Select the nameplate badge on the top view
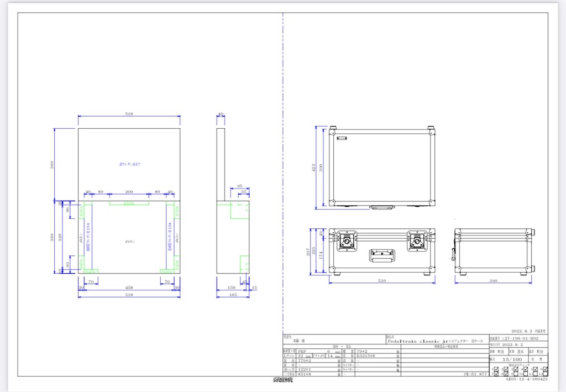The image size is (566, 392). tap(342, 138)
